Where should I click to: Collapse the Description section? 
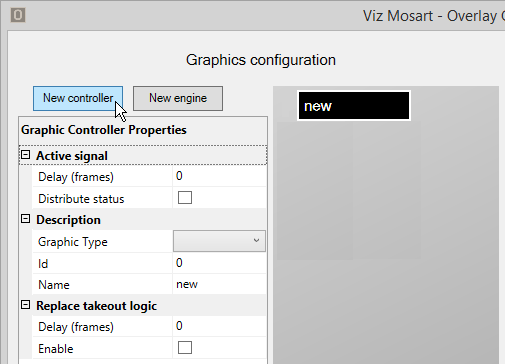tap(26, 219)
